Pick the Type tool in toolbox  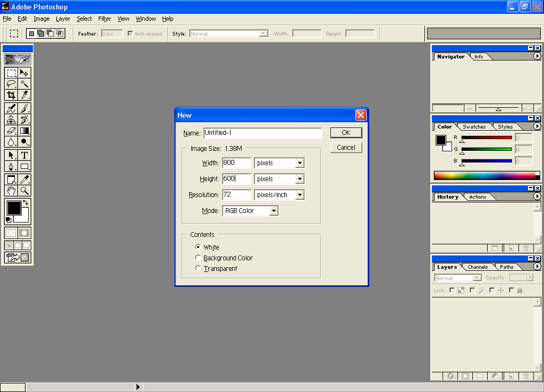24,155
